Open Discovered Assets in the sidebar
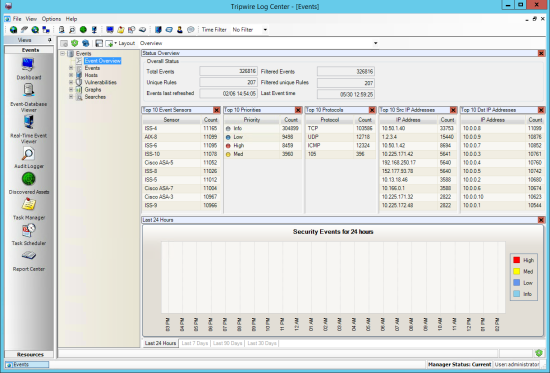 pos(28,183)
